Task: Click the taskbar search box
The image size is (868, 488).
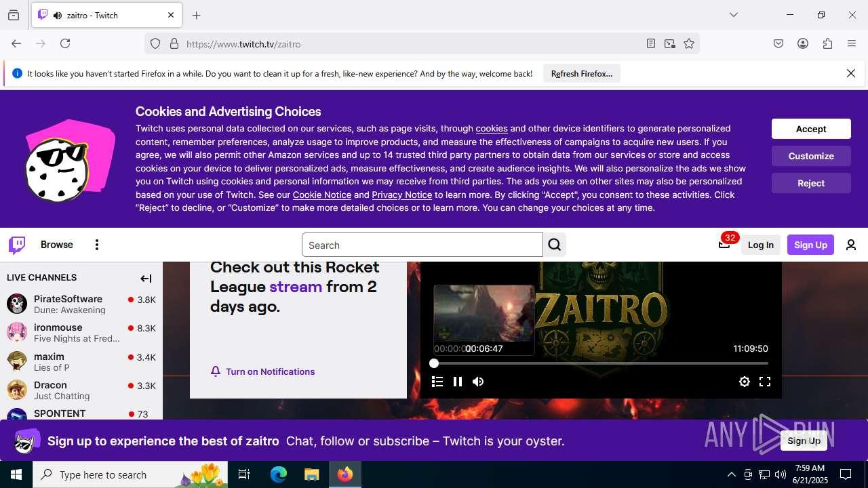Action: coord(130,474)
